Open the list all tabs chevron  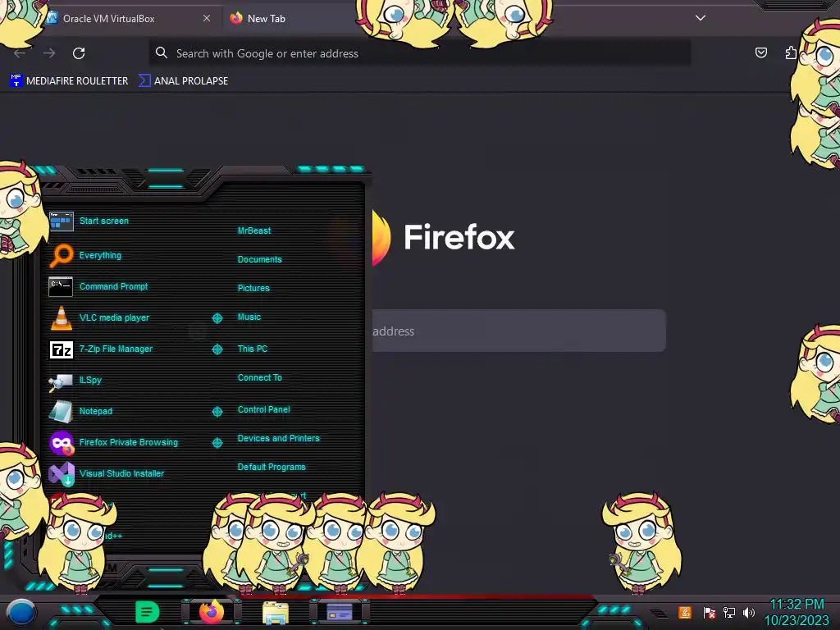point(701,18)
